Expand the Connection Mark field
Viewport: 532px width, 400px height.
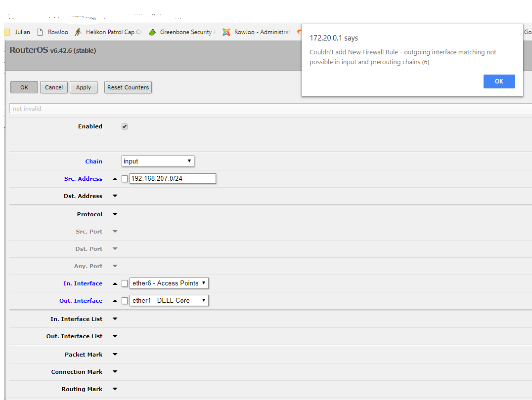coord(115,372)
